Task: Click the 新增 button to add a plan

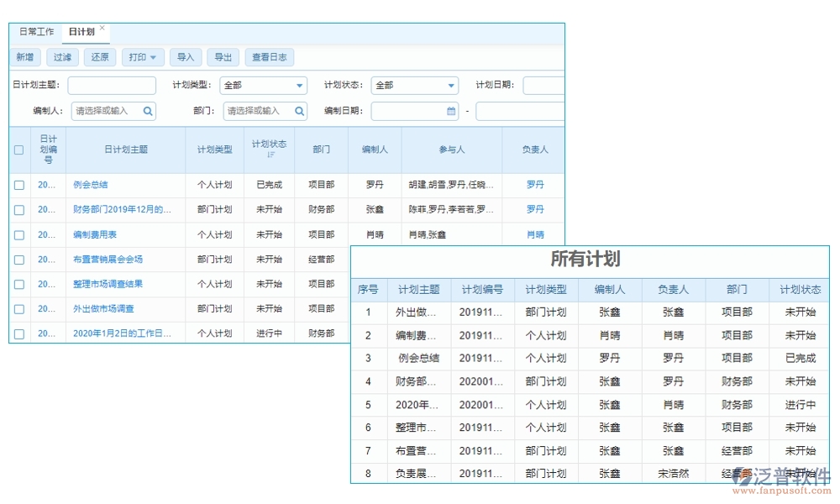Action: coord(24,57)
